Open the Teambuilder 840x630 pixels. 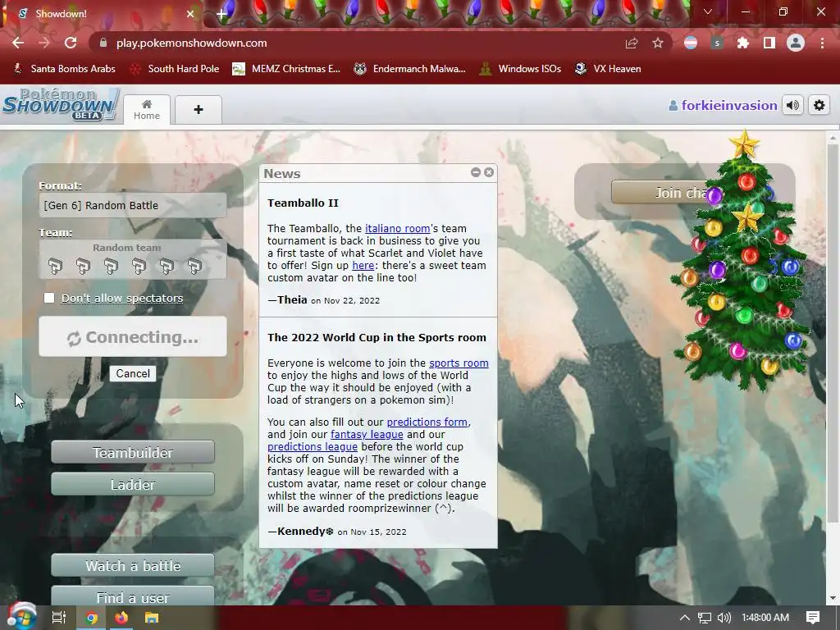133,453
